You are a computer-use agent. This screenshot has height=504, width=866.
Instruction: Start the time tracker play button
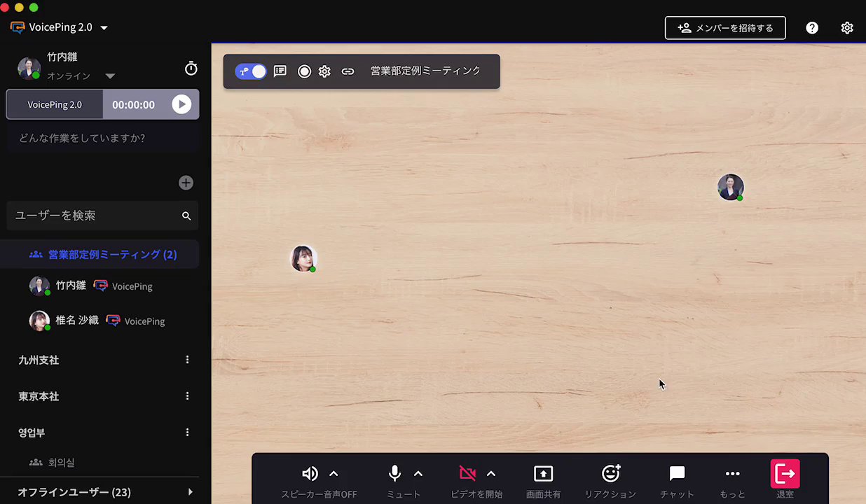(x=181, y=104)
